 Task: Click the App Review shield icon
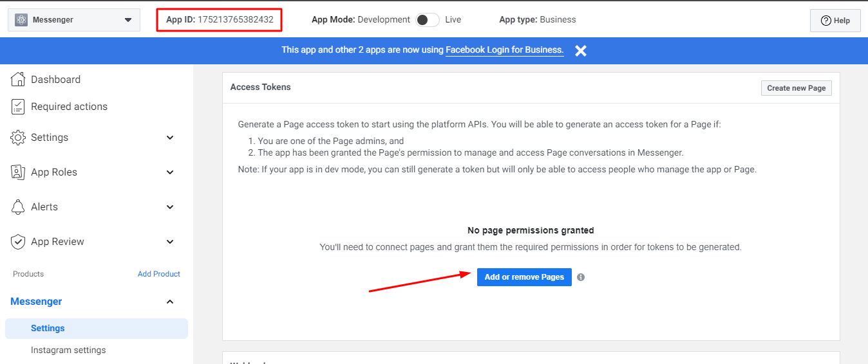click(x=18, y=242)
